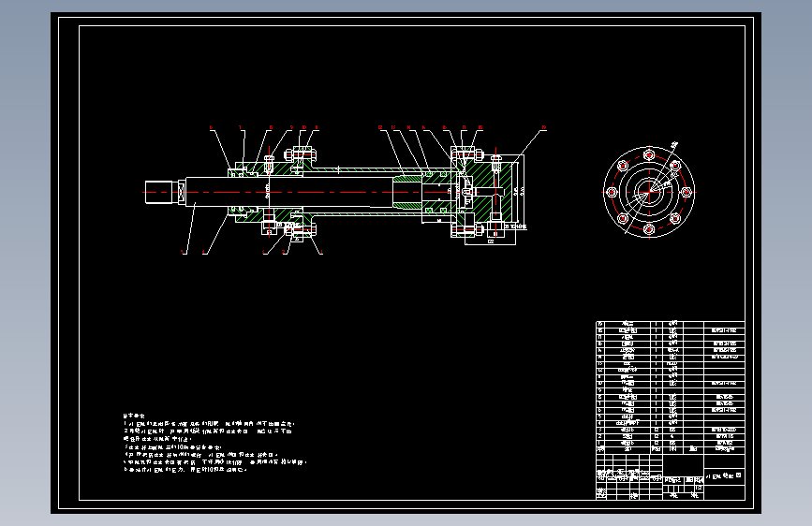Select the circular flange end view

(x=649, y=192)
